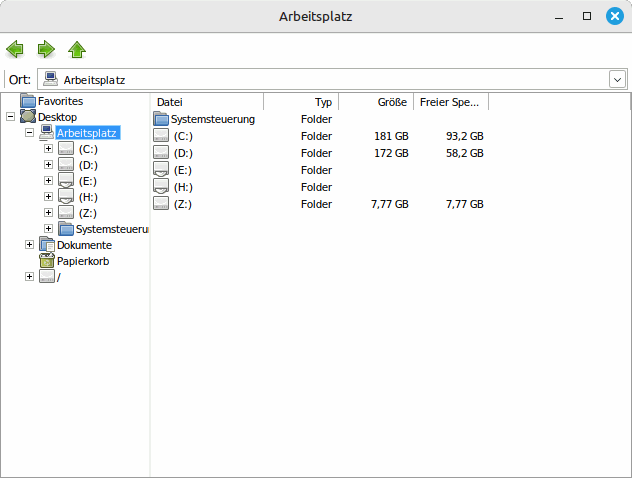
Task: Click the green forward arrow icon
Action: click(46, 49)
